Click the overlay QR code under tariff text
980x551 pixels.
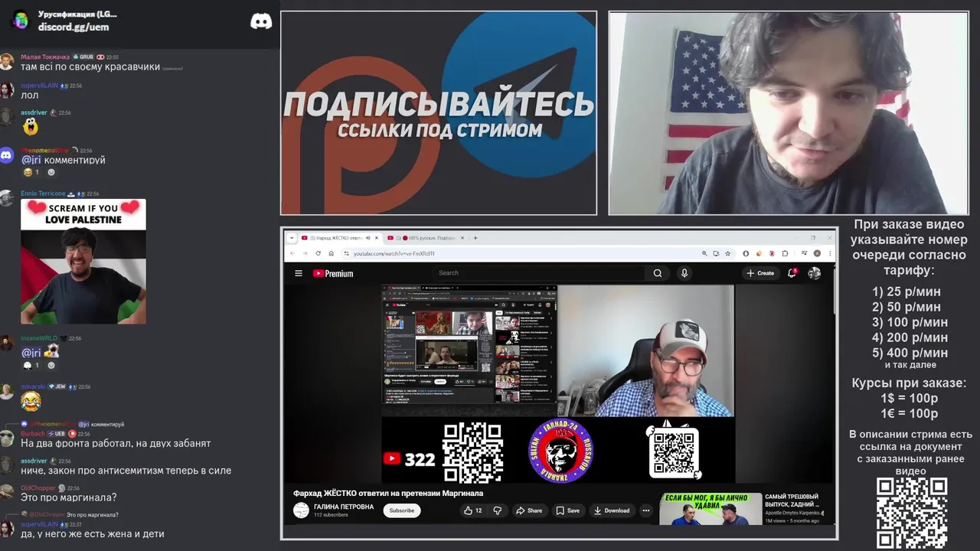pyautogui.click(x=912, y=514)
